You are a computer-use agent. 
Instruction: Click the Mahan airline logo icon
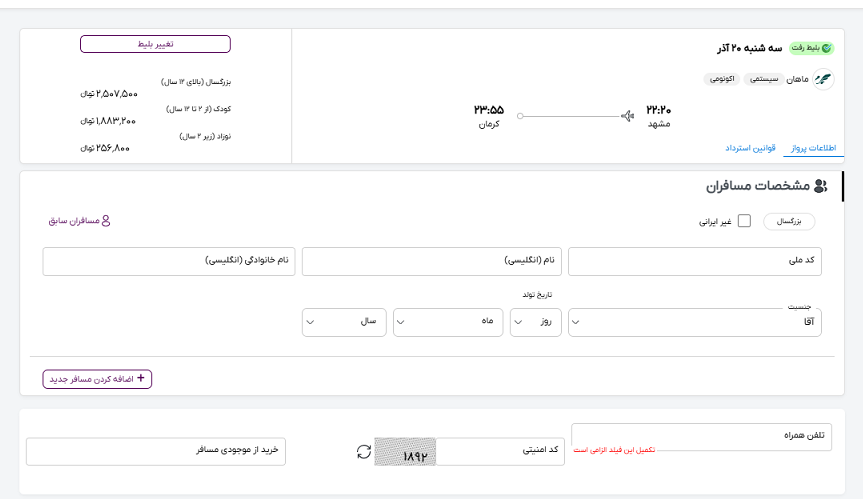tap(823, 79)
